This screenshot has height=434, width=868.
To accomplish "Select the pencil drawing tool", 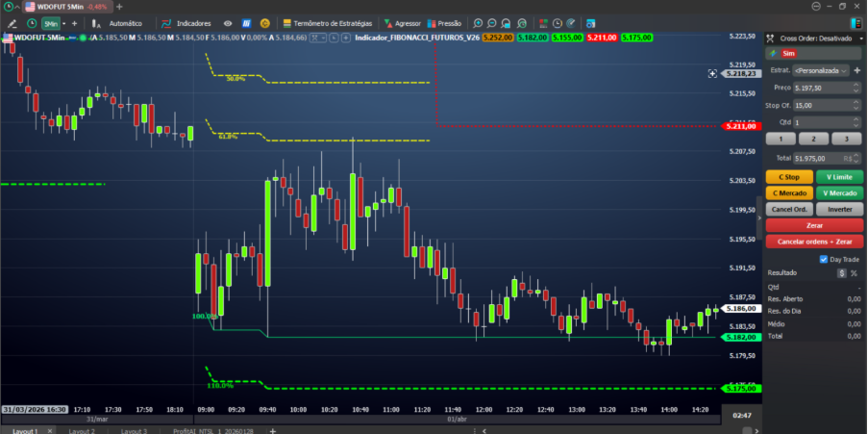I will [12, 24].
